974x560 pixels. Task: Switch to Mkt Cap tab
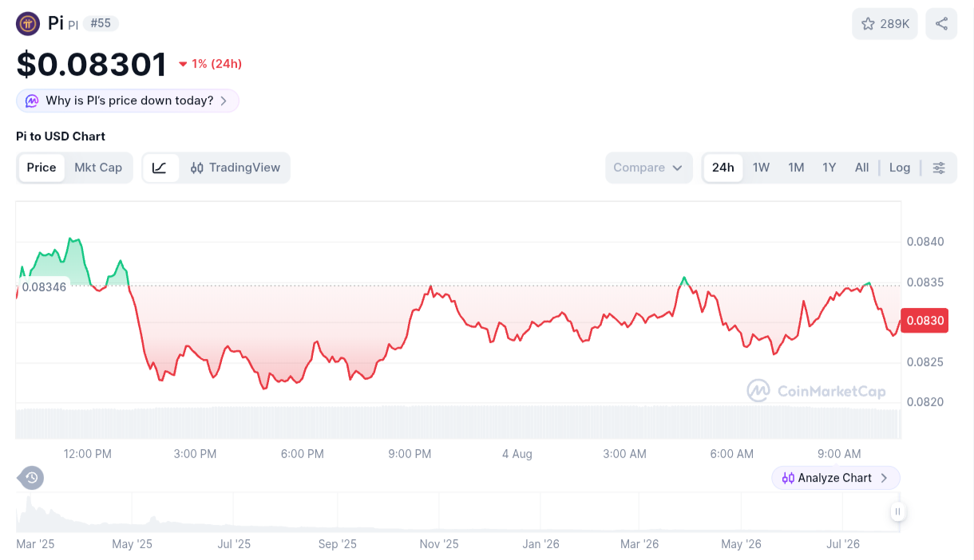(98, 168)
